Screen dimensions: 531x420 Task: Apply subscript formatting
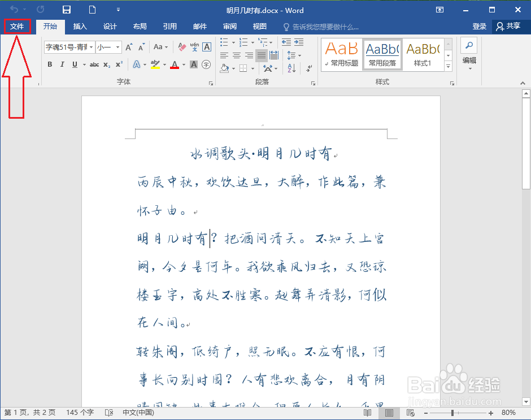107,64
